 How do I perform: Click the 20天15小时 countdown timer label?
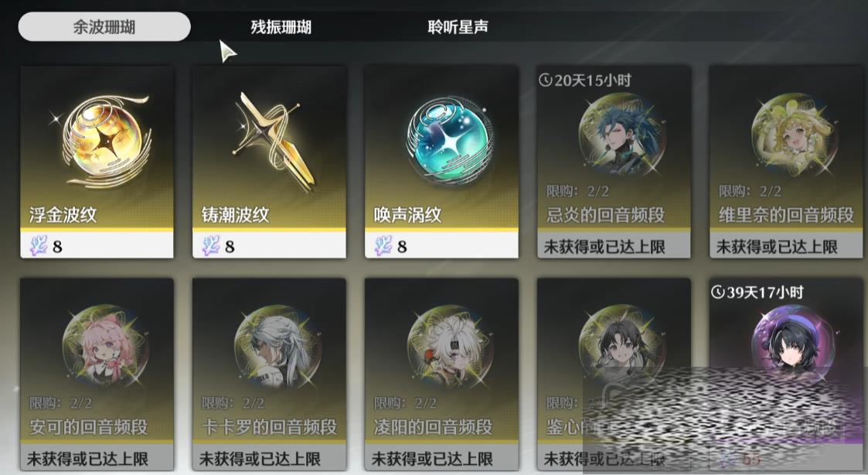point(585,80)
